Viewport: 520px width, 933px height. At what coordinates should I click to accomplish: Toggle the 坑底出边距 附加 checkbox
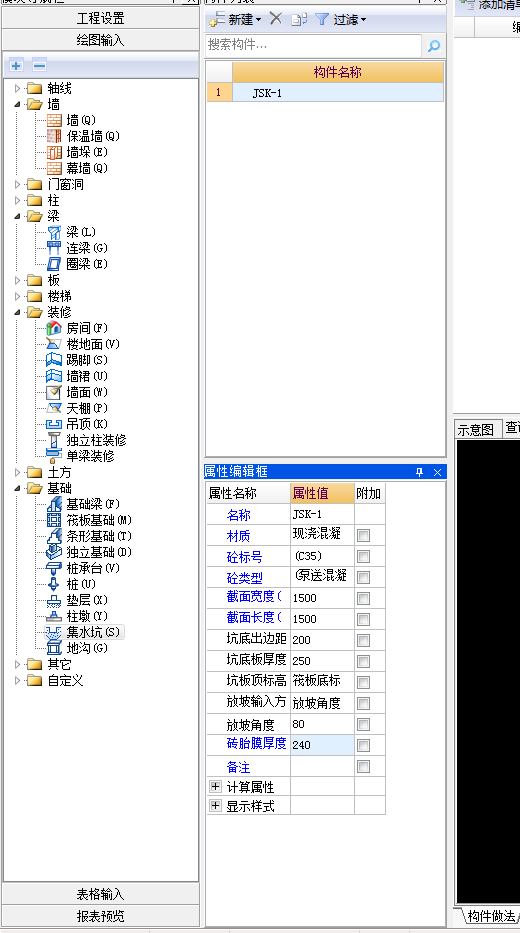tap(364, 640)
